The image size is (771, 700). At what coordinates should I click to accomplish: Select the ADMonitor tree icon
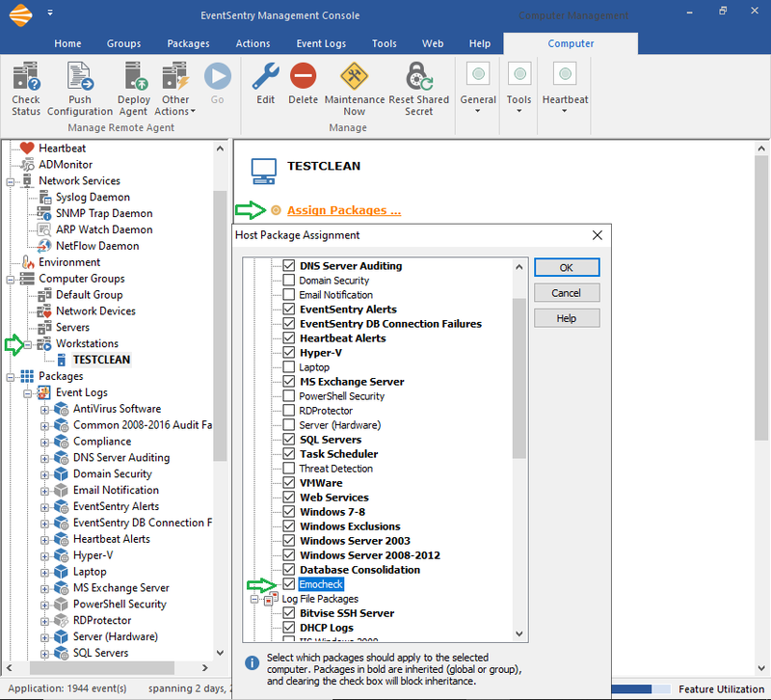point(27,164)
